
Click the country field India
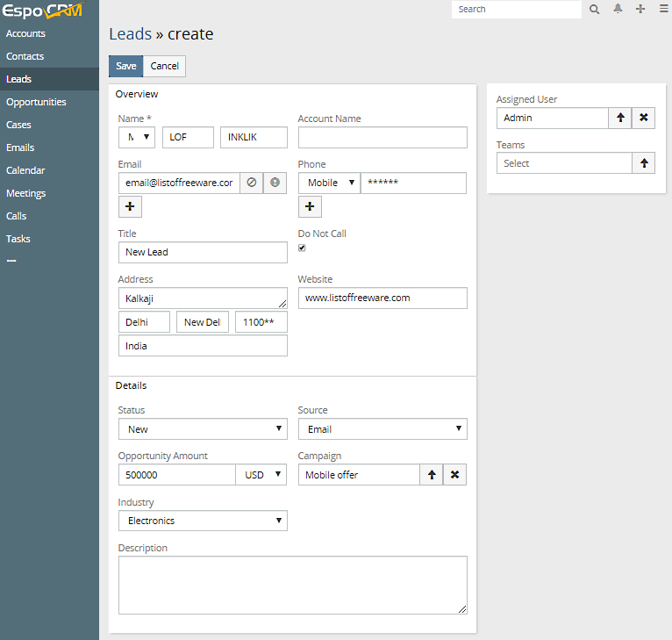(203, 345)
